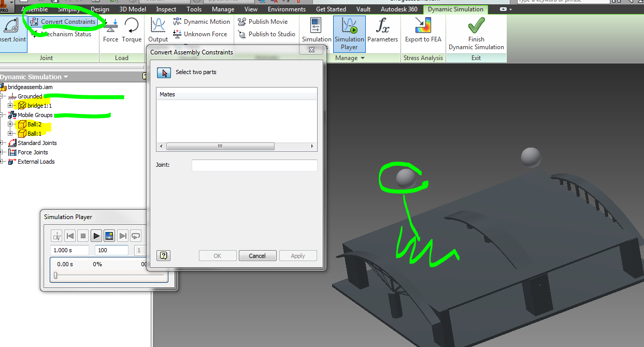
Task: Toggle screen refresh during simulation
Action: [109, 236]
